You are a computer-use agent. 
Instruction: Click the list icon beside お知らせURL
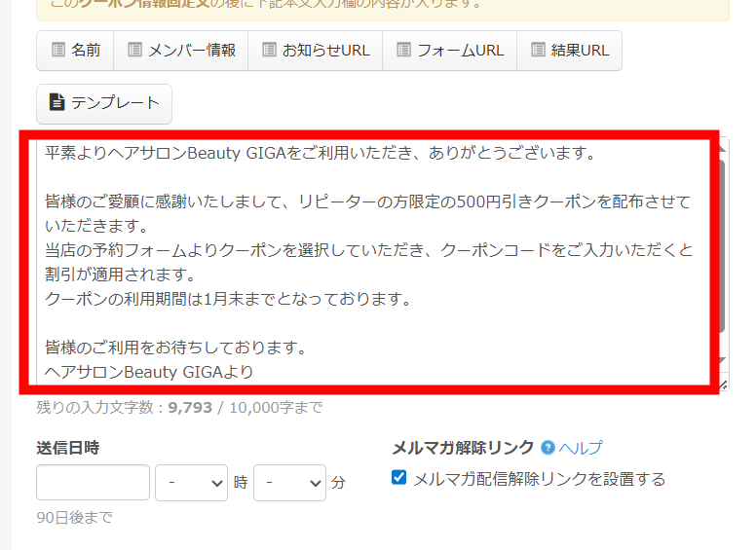point(269,50)
